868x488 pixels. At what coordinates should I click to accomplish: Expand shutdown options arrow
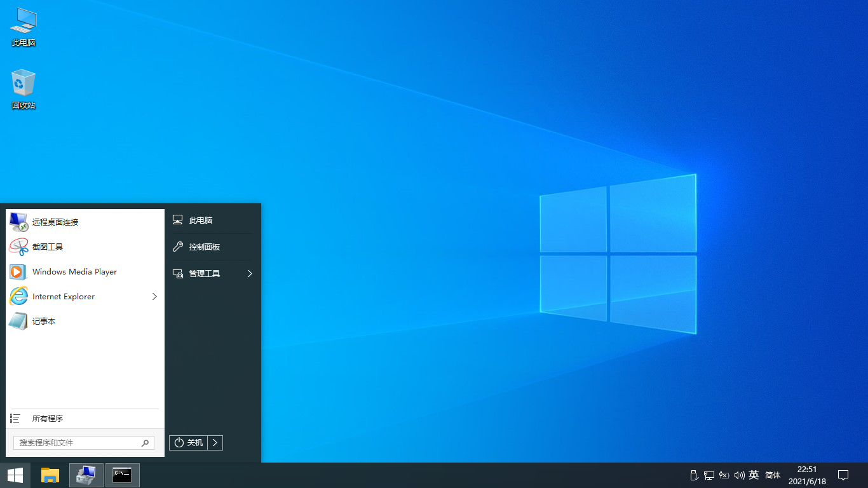pos(215,442)
